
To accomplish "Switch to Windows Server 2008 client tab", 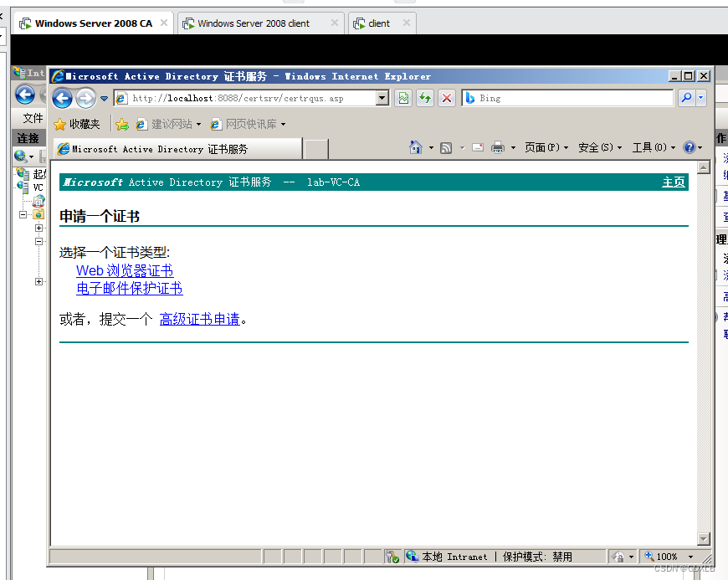I will tap(253, 23).
